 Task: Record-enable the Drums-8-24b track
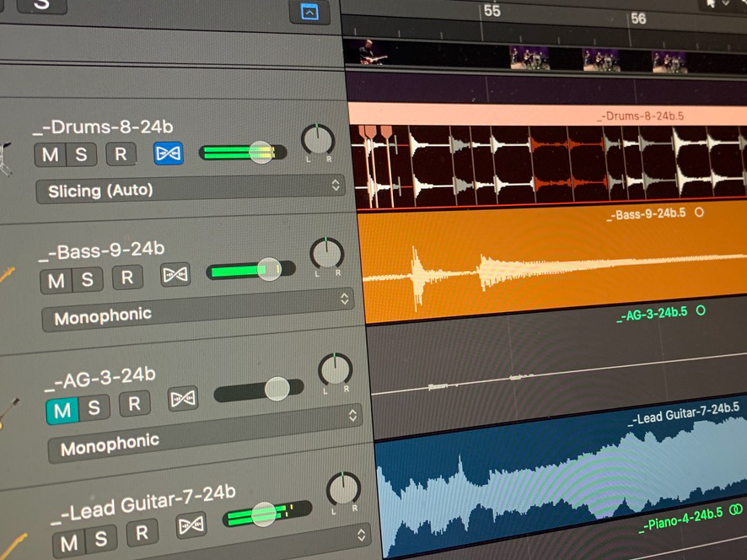(121, 154)
